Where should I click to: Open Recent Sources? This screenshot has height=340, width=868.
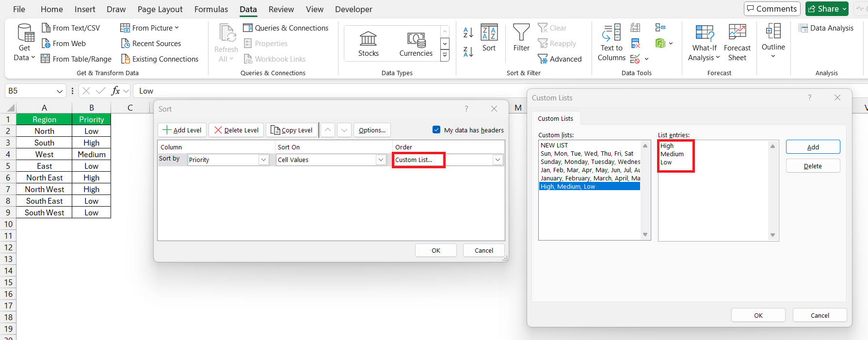click(151, 44)
